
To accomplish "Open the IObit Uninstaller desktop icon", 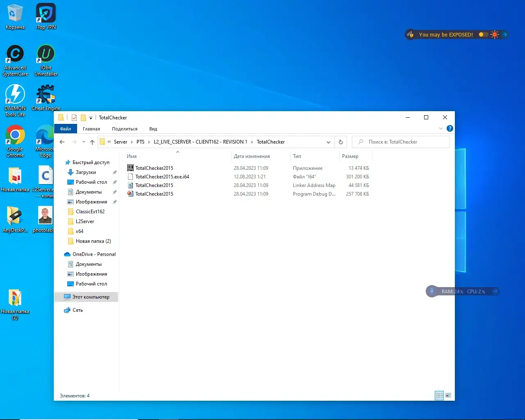I will [x=46, y=60].
